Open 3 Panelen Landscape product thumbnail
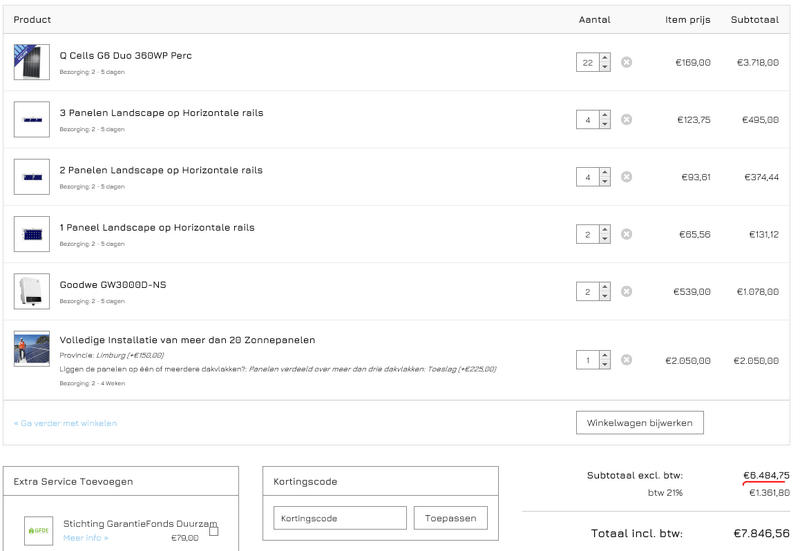800x551 pixels. (32, 119)
